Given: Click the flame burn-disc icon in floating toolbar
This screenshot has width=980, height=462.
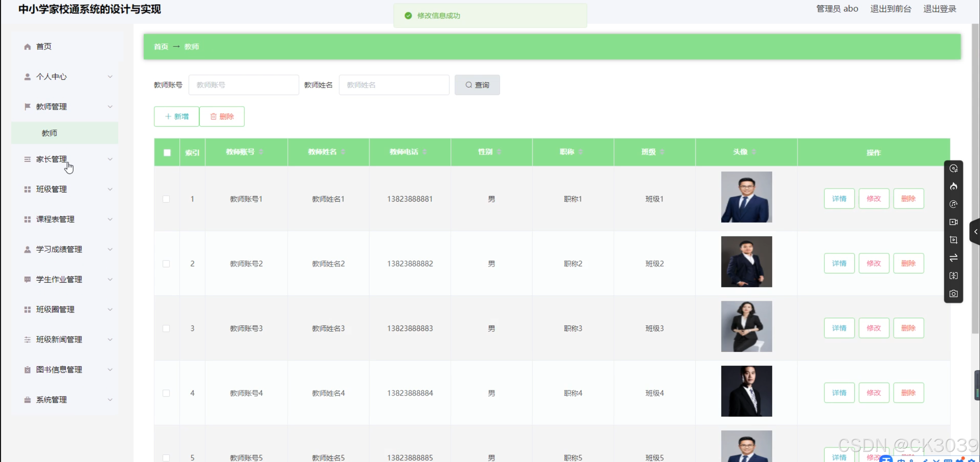Looking at the screenshot, I should 953,186.
